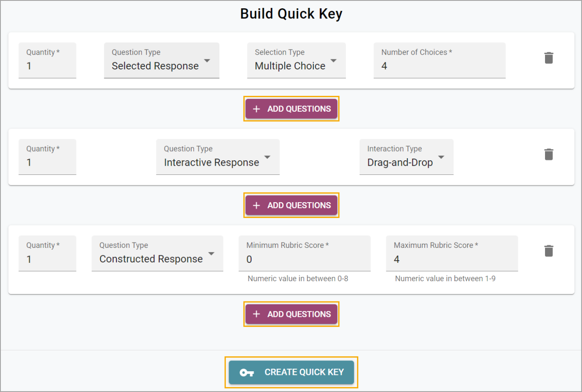Expand the Constructed Response question type dropdown
This screenshot has width=582, height=392.
(157, 253)
